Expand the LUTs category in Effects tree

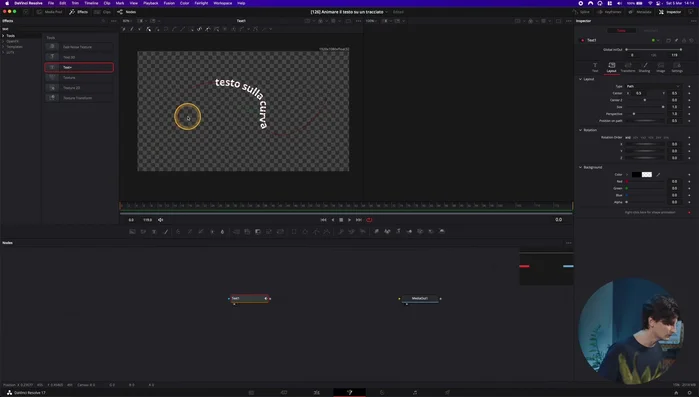click(4, 52)
